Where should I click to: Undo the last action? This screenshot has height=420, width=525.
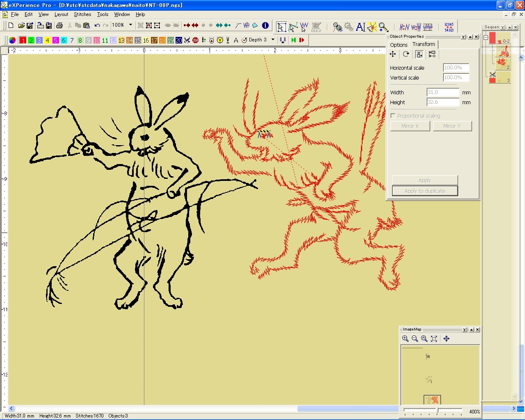[x=97, y=25]
